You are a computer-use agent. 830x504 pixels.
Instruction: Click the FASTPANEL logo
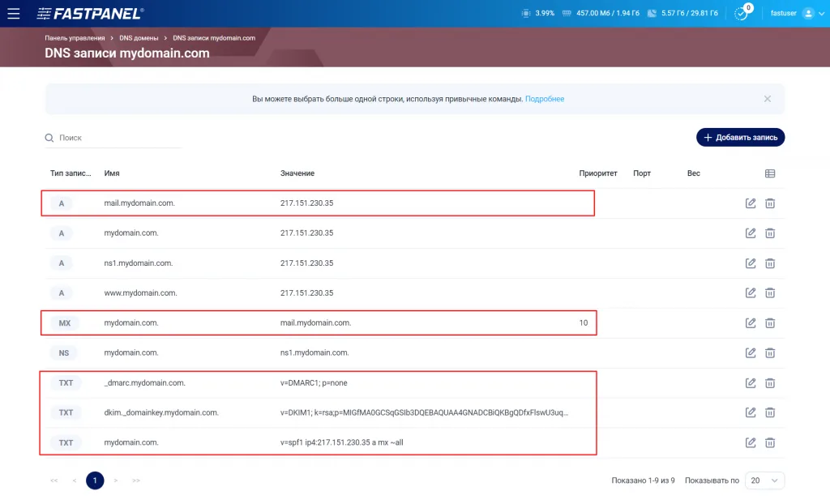pos(90,13)
